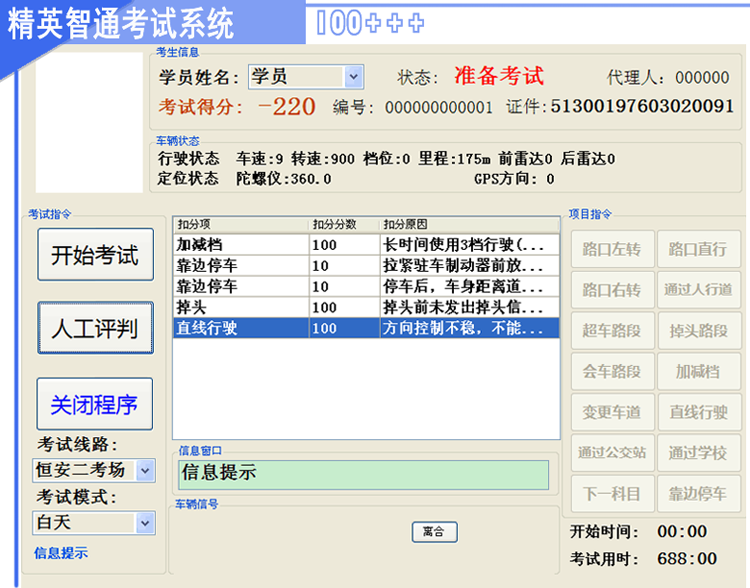Click the 路口左转 command button
Viewport: 750px width, 588px height.
coord(612,249)
